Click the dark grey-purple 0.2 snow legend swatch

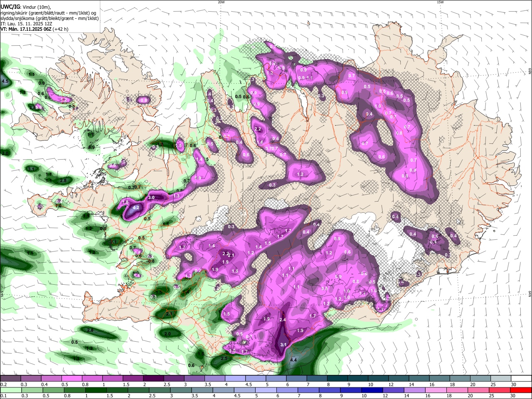pos(10,378)
